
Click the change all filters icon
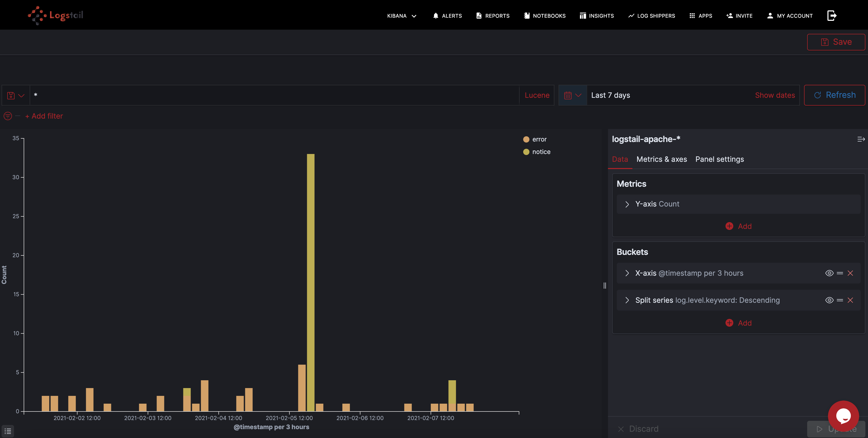(8, 116)
